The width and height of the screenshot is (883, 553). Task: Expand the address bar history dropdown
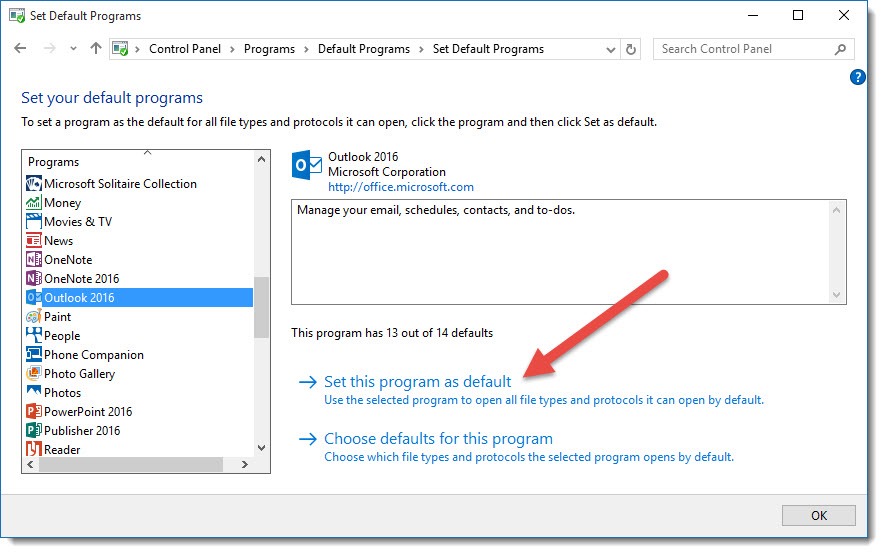click(x=610, y=50)
